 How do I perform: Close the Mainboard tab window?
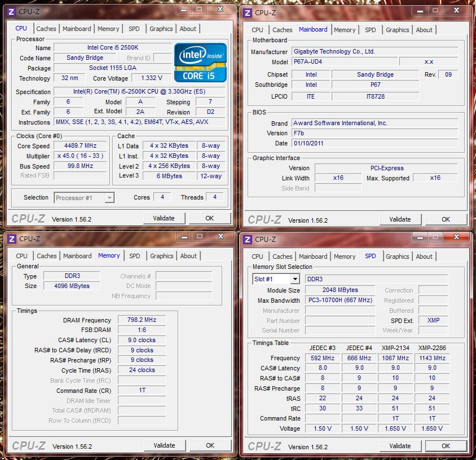pyautogui.click(x=456, y=11)
